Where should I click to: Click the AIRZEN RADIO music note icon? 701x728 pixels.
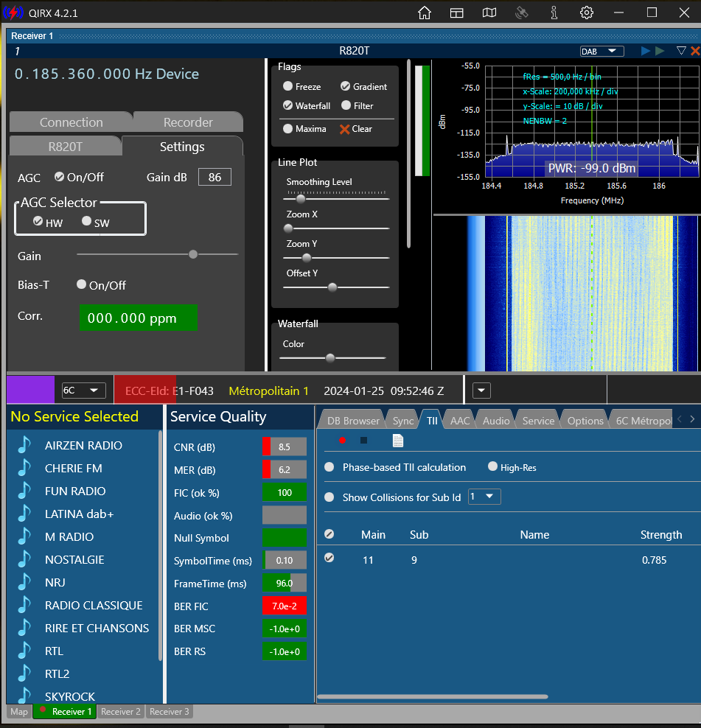point(24,445)
